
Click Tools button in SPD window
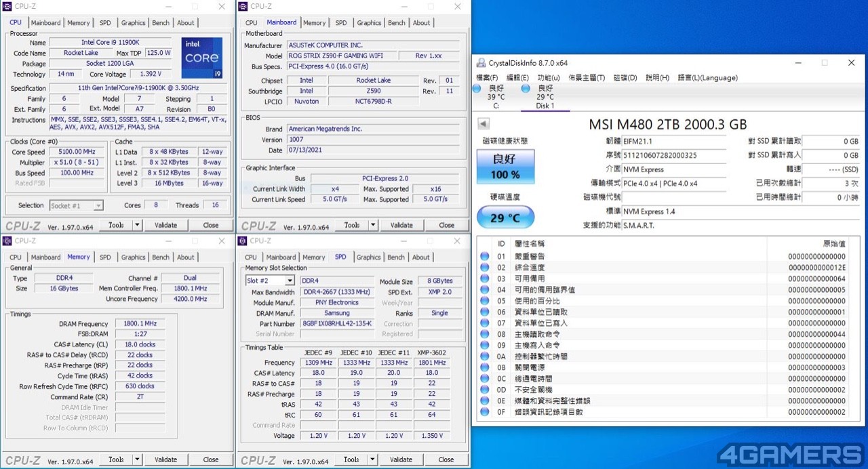click(351, 460)
